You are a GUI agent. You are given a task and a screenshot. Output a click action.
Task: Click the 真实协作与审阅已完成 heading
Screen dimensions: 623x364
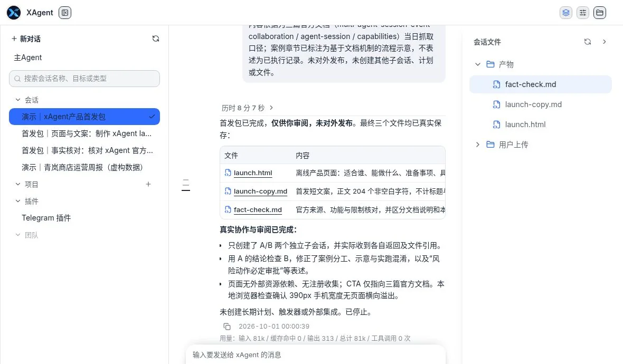[x=258, y=230]
